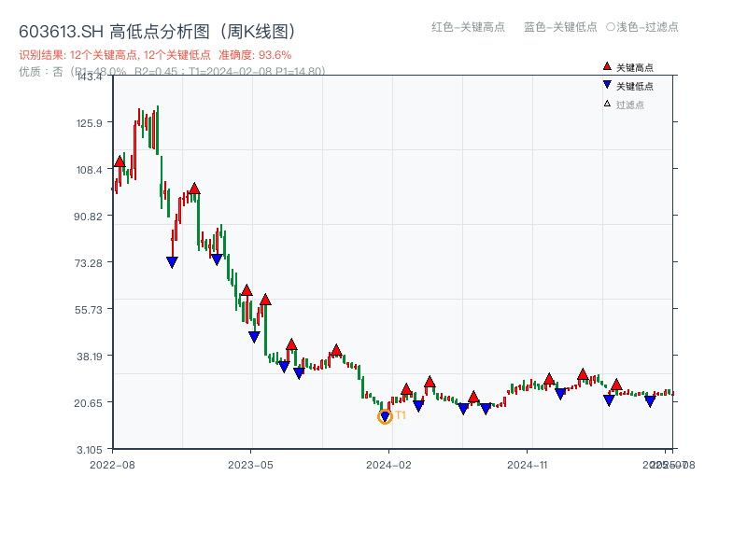747x560 pixels.
Task: Click the 红色-关键高点 header label
Action: coord(468,27)
